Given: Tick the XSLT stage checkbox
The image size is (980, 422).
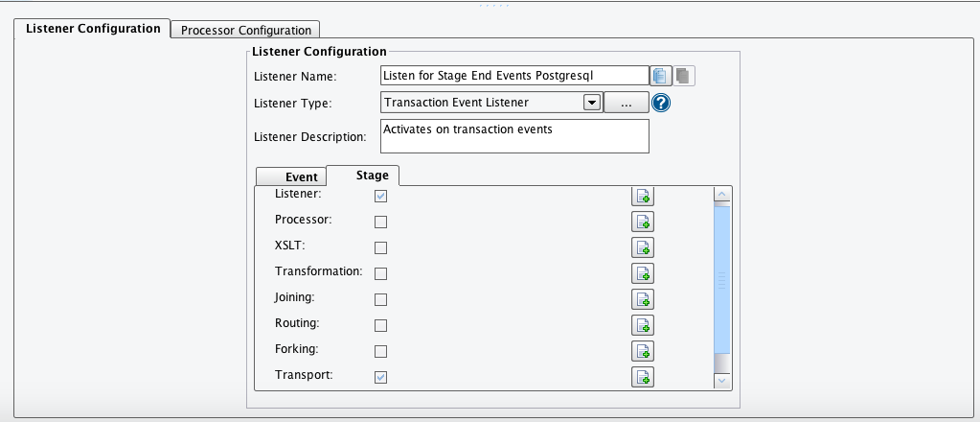Looking at the screenshot, I should pyautogui.click(x=380, y=247).
